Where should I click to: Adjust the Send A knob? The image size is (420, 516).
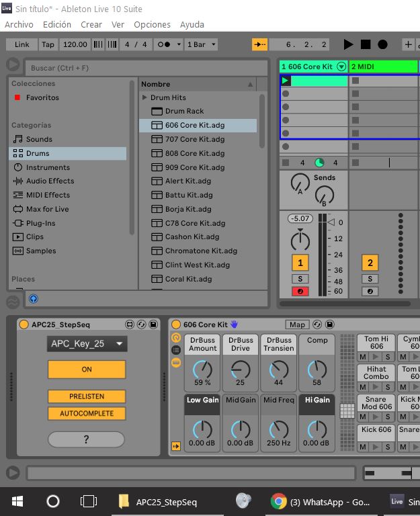[x=300, y=183]
